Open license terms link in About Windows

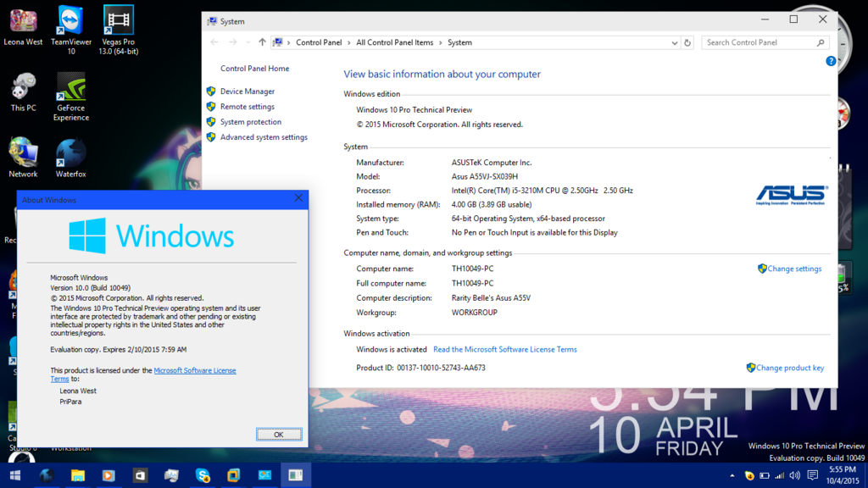(194, 371)
